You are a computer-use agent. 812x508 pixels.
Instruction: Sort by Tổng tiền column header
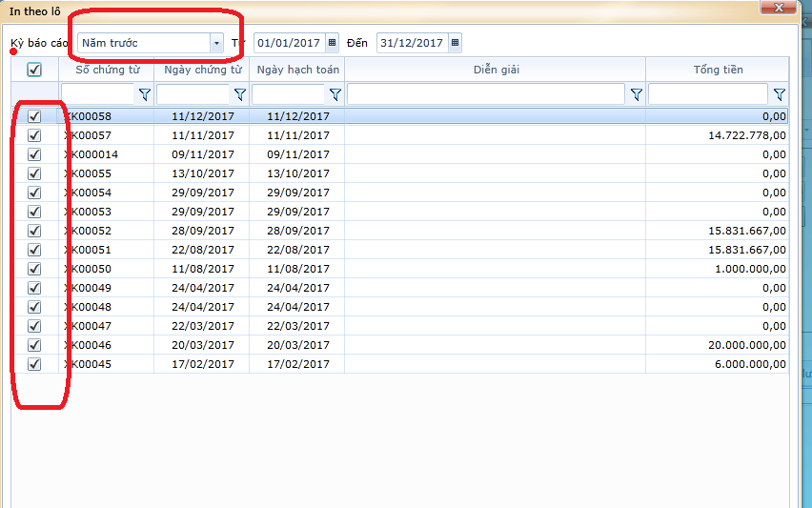click(718, 70)
